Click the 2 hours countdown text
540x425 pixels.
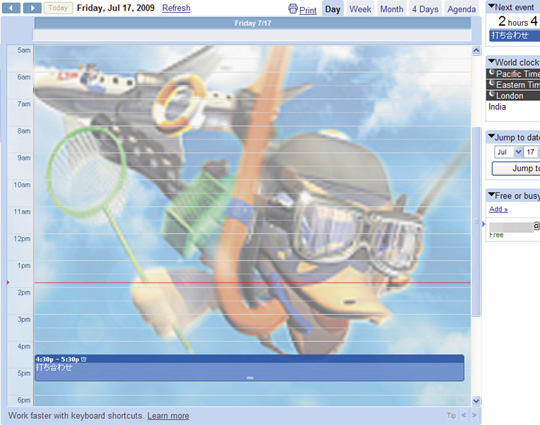[x=513, y=22]
